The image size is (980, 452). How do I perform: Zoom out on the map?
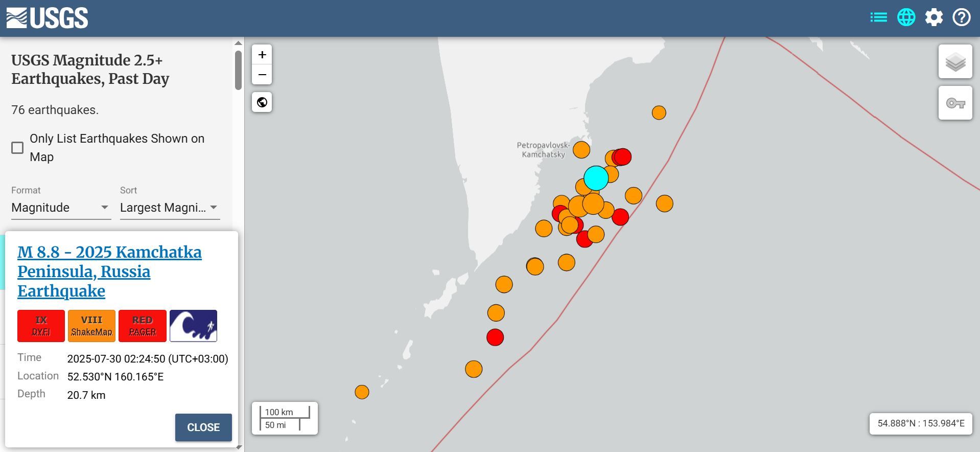coord(262,75)
